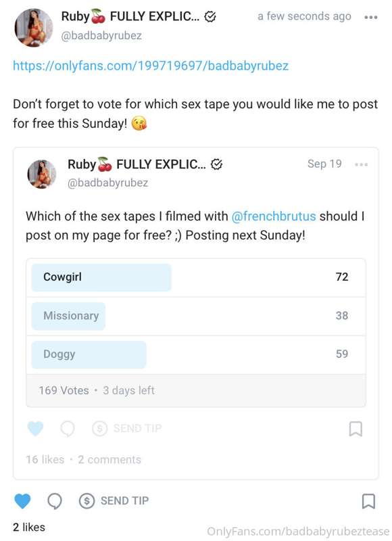Like the main post with blue heart
This screenshot has height=541, width=392.
[x=22, y=501]
